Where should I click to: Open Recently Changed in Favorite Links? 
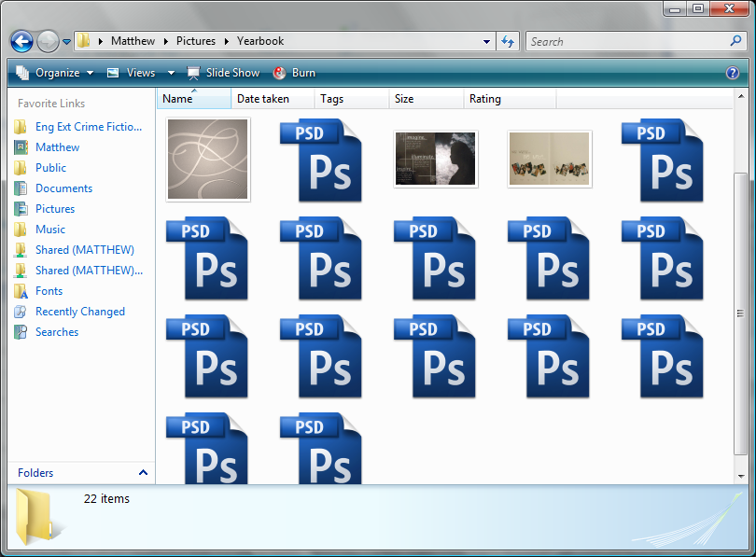click(79, 312)
